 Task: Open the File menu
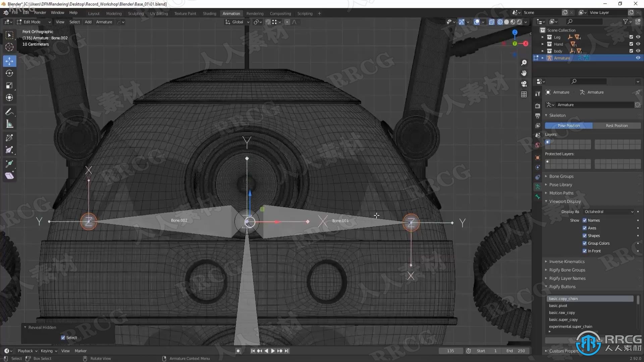(15, 13)
